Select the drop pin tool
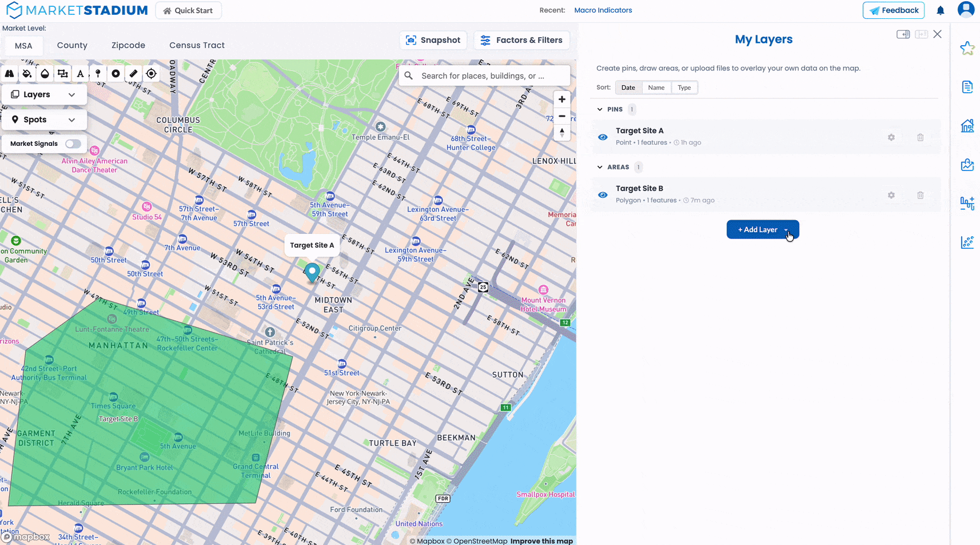This screenshot has width=980, height=545. 98,74
